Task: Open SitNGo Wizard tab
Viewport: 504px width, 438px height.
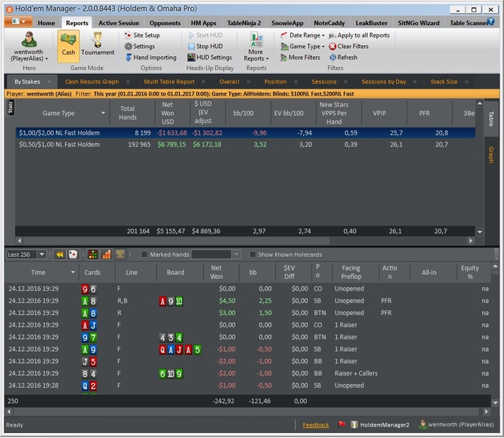Action: pyautogui.click(x=418, y=23)
